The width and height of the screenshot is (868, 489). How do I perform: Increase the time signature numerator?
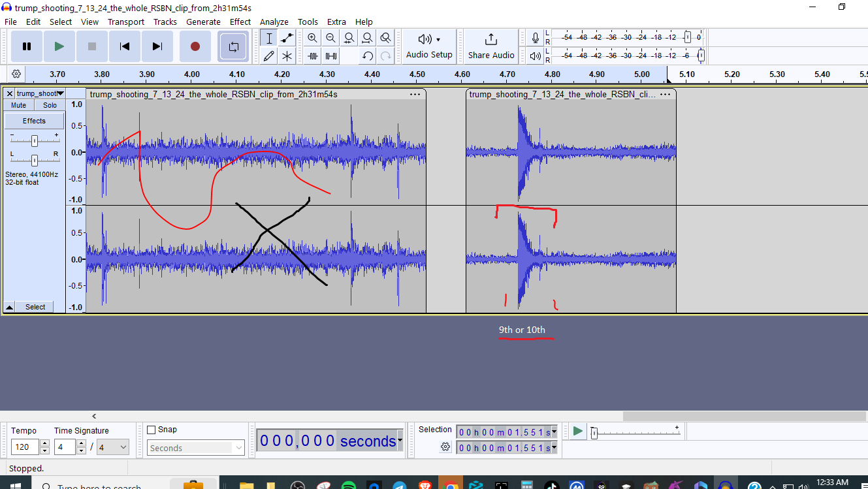click(x=81, y=444)
